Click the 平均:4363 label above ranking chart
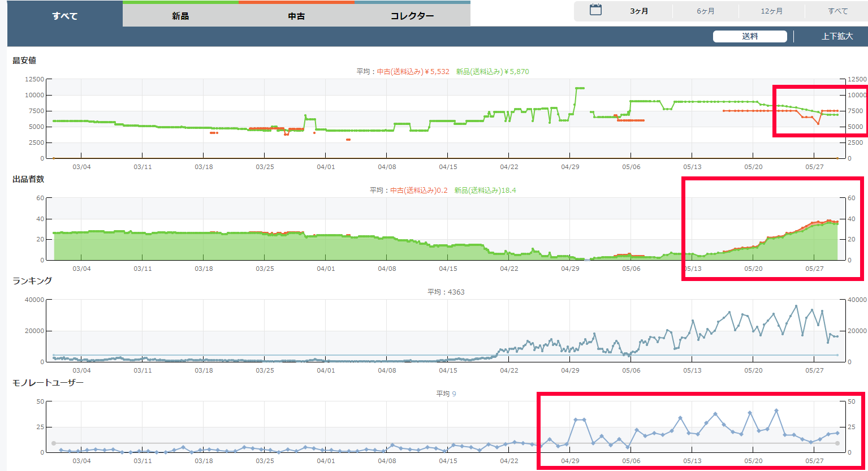Screen dimensions: 868x471 [446, 292]
